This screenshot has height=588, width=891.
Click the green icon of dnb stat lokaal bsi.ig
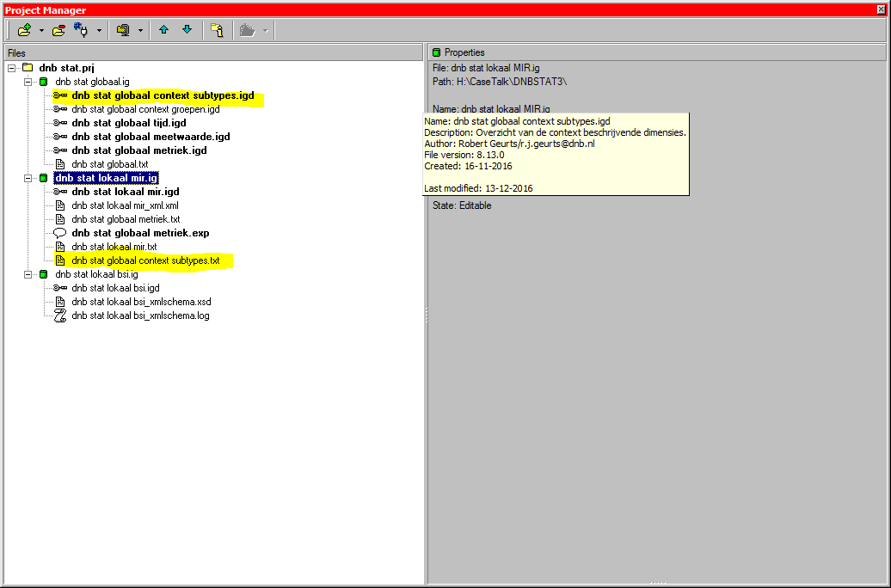tap(44, 274)
